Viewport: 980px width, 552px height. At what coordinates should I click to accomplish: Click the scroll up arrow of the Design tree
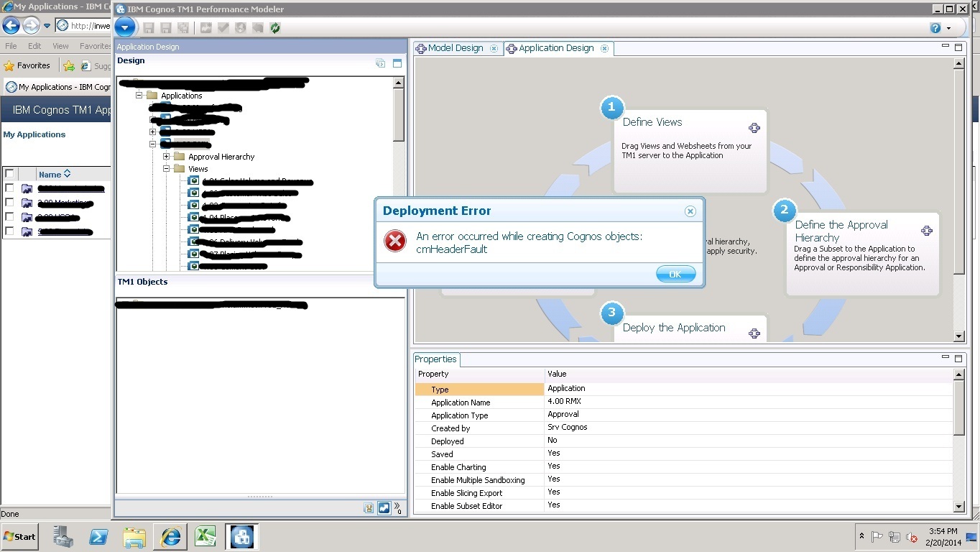pyautogui.click(x=399, y=83)
